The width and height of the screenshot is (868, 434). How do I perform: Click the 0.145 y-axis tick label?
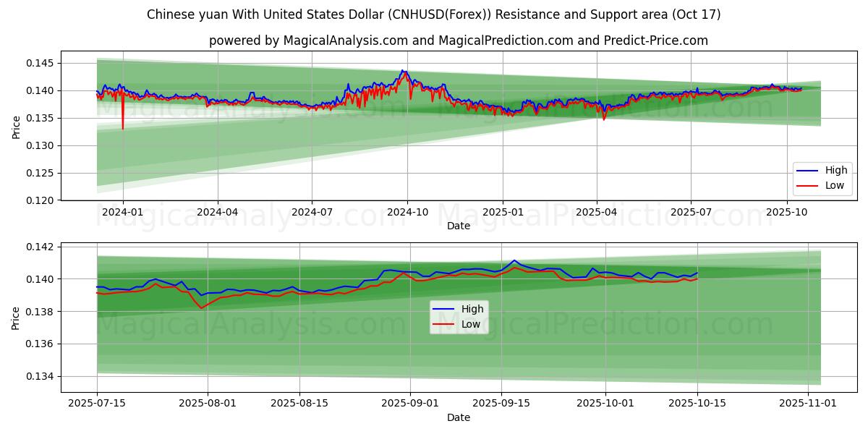point(41,64)
